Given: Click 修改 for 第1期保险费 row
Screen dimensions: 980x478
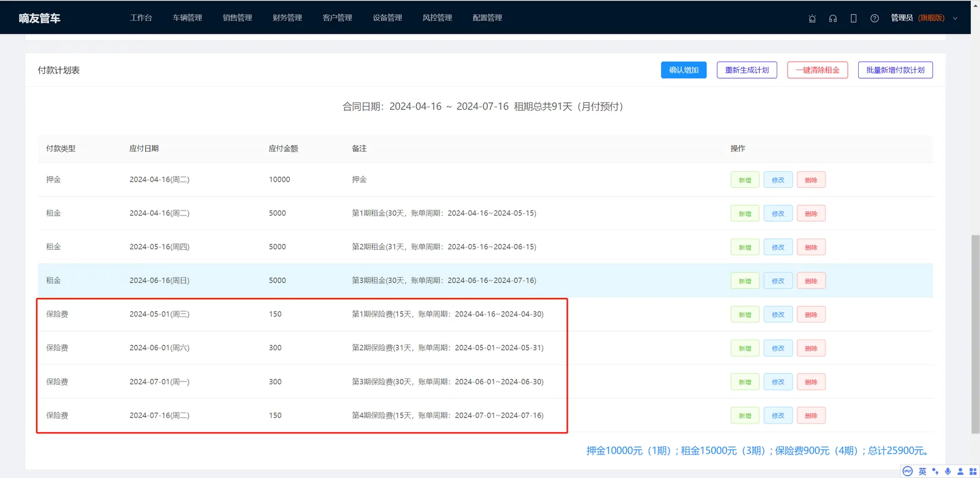Looking at the screenshot, I should (778, 315).
